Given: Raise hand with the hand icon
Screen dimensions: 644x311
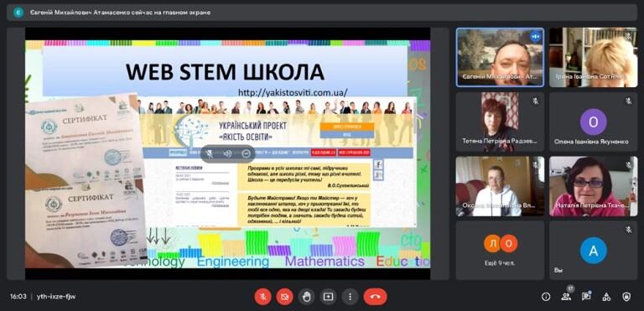Looking at the screenshot, I should pos(306,297).
